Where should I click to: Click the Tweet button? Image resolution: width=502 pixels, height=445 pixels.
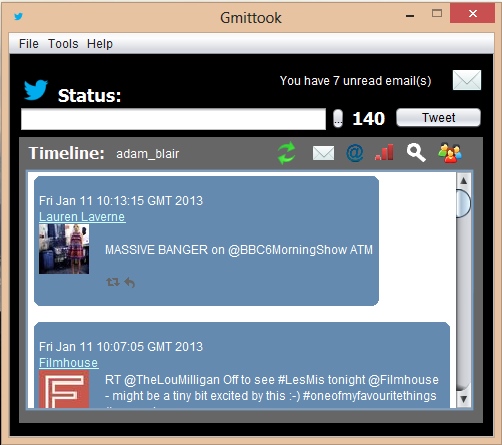click(x=438, y=117)
